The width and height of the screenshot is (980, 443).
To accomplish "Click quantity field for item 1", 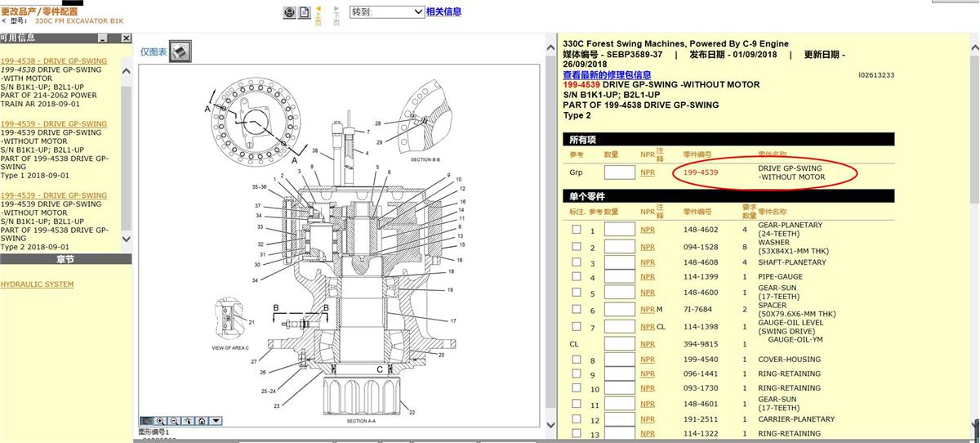I will point(619,230).
